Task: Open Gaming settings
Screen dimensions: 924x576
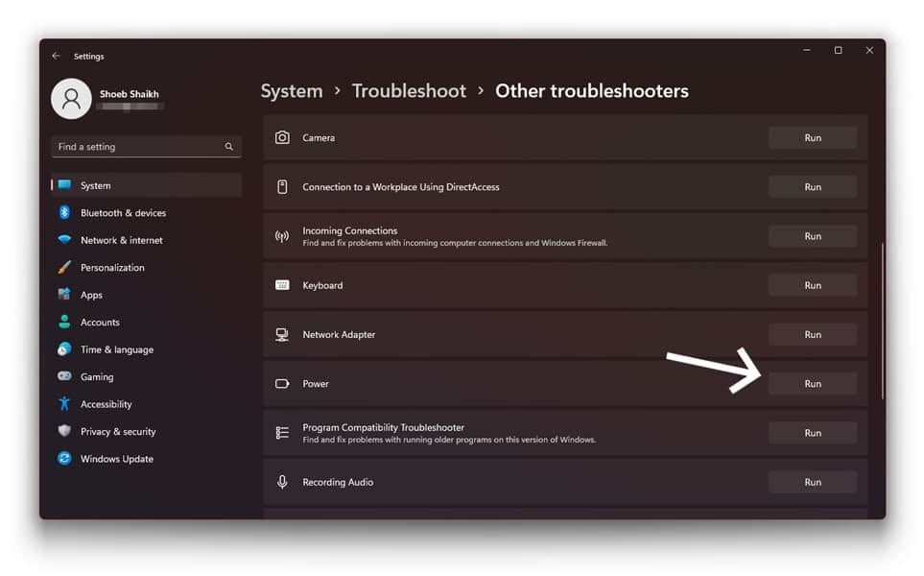Action: pos(146,376)
